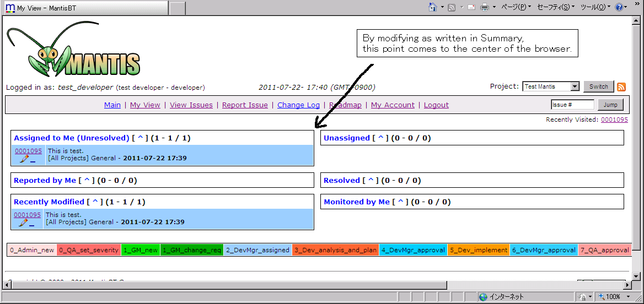Click the orange RSS feed icon beside Switch
This screenshot has width=644, height=304.
621,87
